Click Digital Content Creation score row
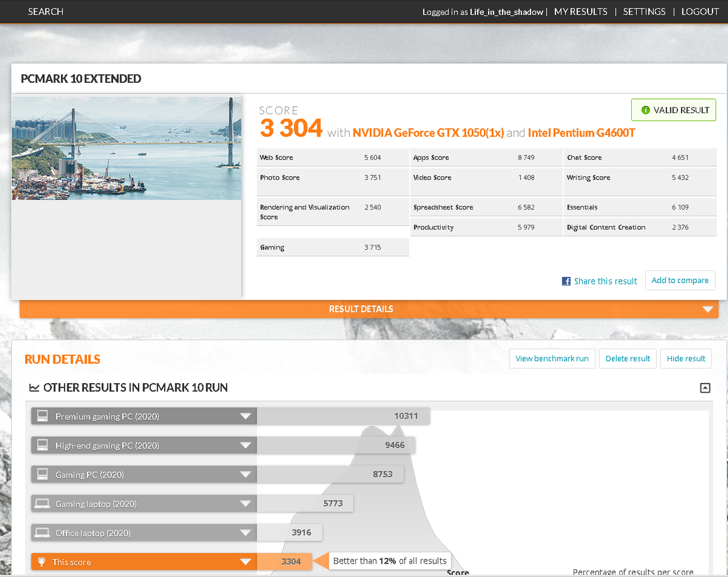Screen dimensions: 728x577 [640, 227]
